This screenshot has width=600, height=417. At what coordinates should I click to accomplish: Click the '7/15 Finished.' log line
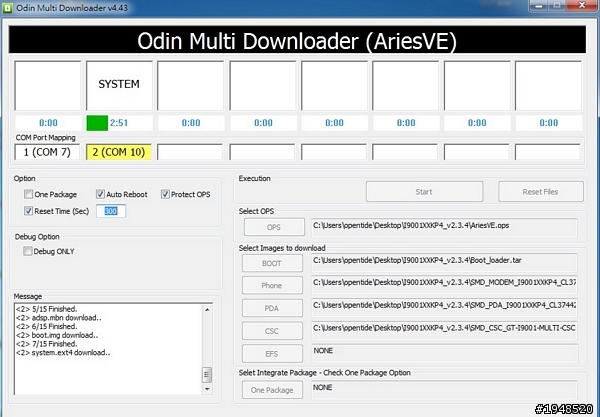point(47,344)
